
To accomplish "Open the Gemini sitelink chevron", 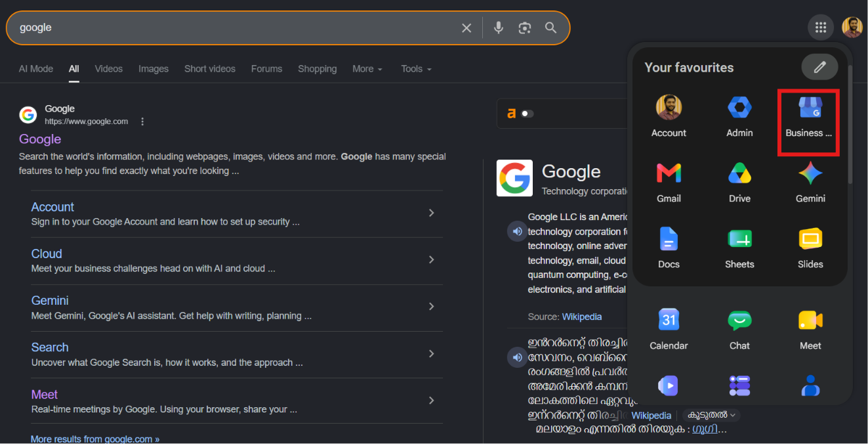I will (x=431, y=306).
